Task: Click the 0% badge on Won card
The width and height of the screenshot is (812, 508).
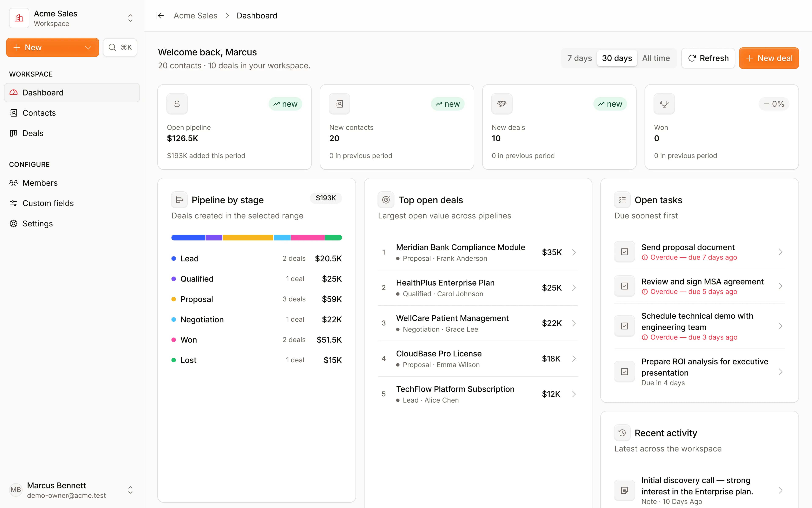Action: tap(774, 104)
